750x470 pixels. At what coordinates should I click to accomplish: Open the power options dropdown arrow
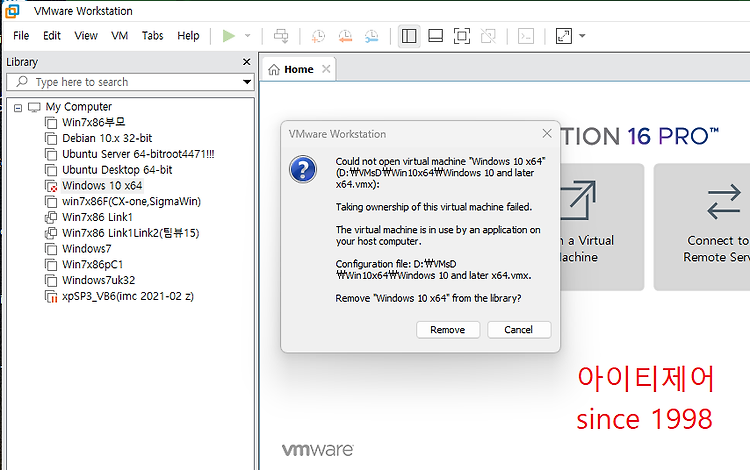click(x=247, y=36)
